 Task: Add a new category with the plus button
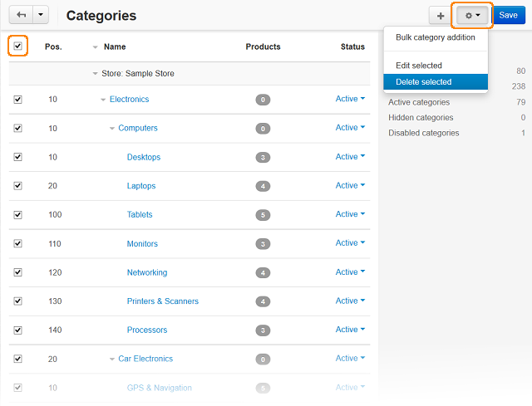[x=440, y=16]
